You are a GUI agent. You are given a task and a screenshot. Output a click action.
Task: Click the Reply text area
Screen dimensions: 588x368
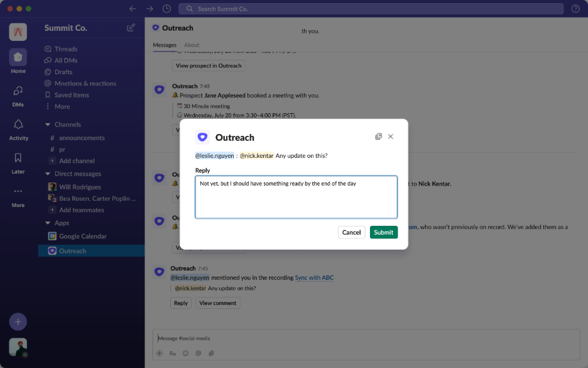[296, 197]
